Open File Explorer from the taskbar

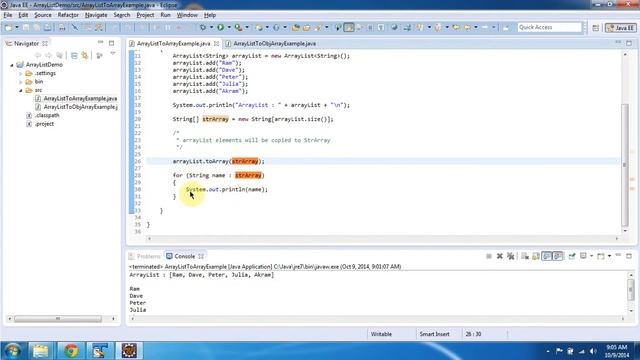(x=40, y=351)
